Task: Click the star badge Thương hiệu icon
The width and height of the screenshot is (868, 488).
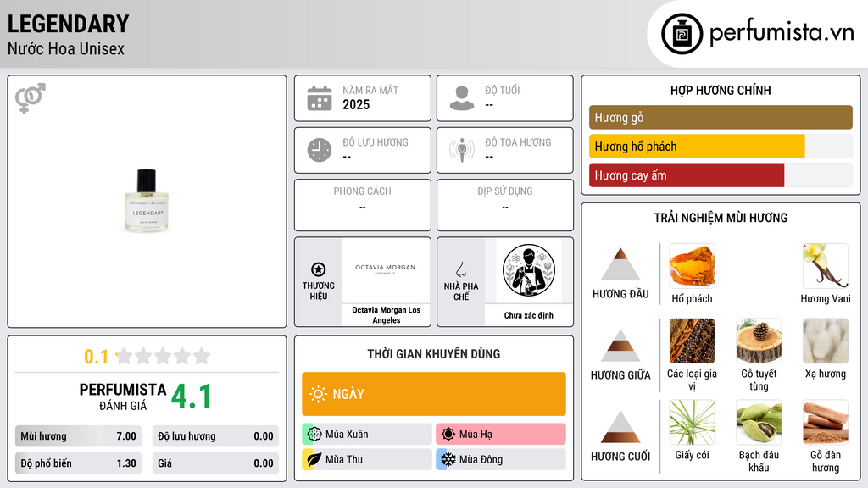Action: pyautogui.click(x=319, y=269)
